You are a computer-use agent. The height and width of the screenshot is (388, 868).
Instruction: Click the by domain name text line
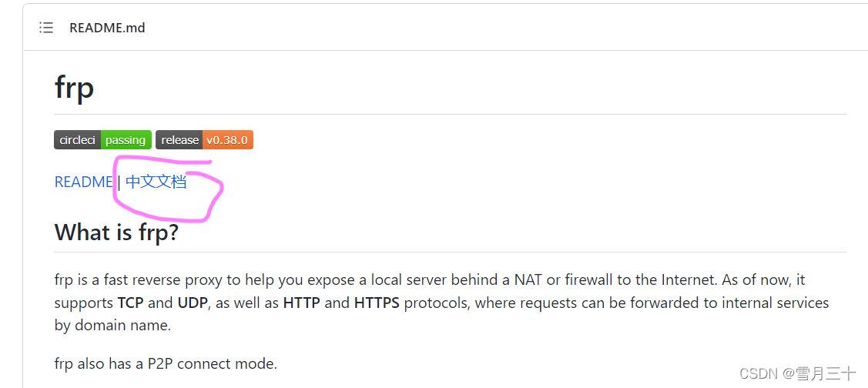[112, 326]
